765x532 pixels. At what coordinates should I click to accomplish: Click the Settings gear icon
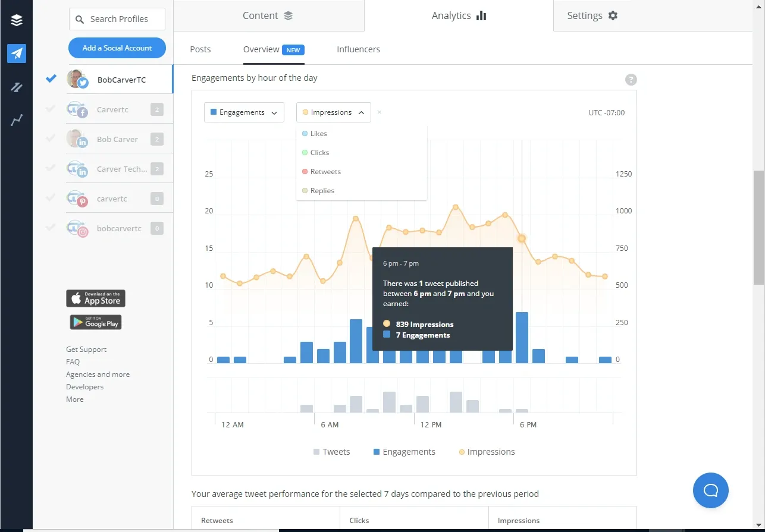pos(613,15)
